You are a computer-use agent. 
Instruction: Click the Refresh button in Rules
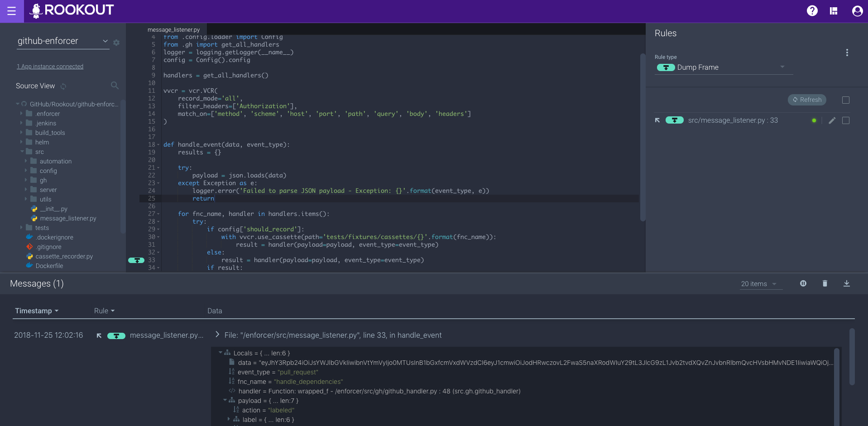click(807, 100)
